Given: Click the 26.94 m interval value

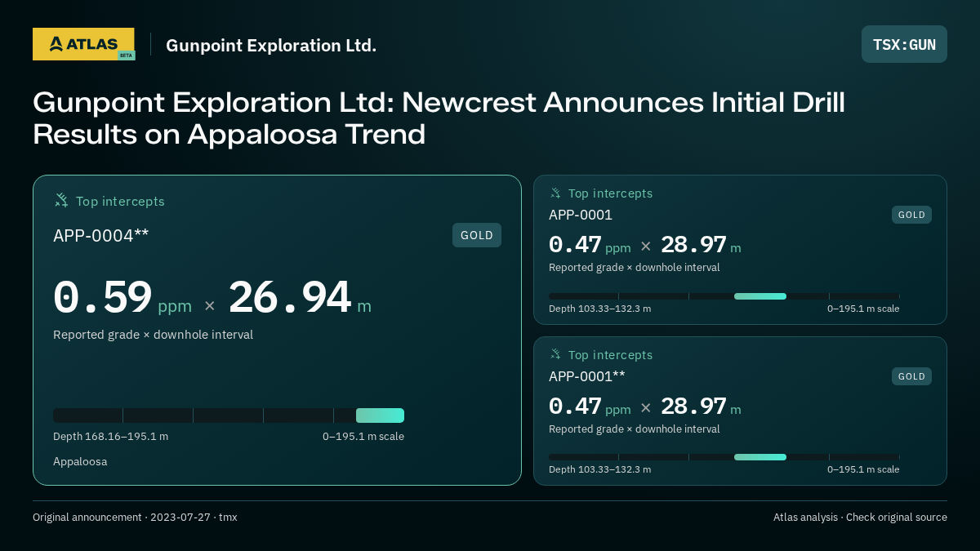Looking at the screenshot, I should (x=300, y=298).
